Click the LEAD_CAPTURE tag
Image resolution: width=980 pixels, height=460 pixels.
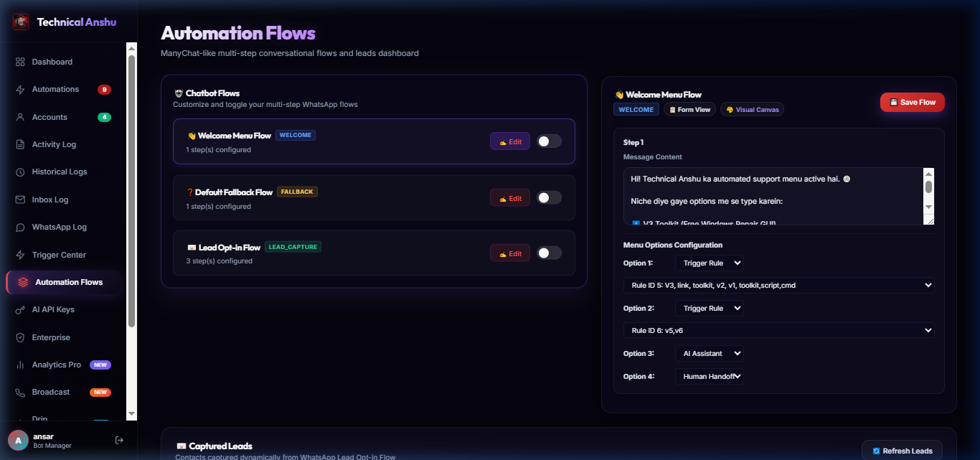click(293, 247)
